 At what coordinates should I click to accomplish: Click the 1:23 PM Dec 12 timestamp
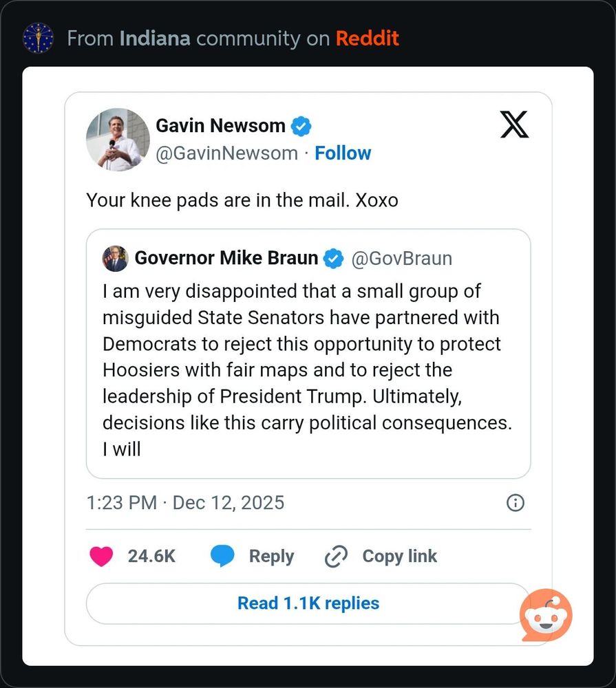click(x=185, y=502)
